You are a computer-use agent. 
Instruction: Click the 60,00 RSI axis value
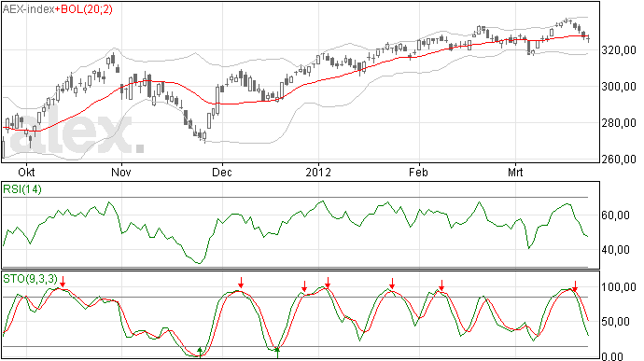click(x=616, y=215)
